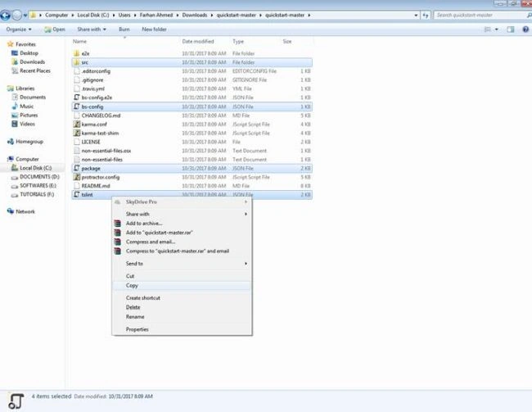Click the Videos library icon
This screenshot has width=532, height=412.
click(15, 124)
